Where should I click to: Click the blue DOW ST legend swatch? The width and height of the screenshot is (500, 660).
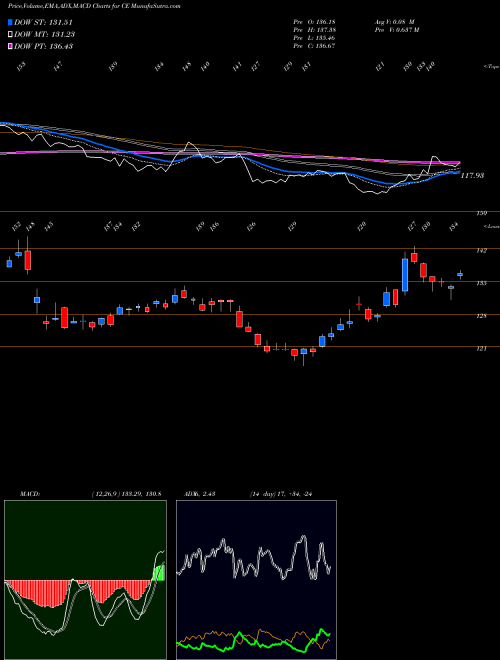(11, 23)
